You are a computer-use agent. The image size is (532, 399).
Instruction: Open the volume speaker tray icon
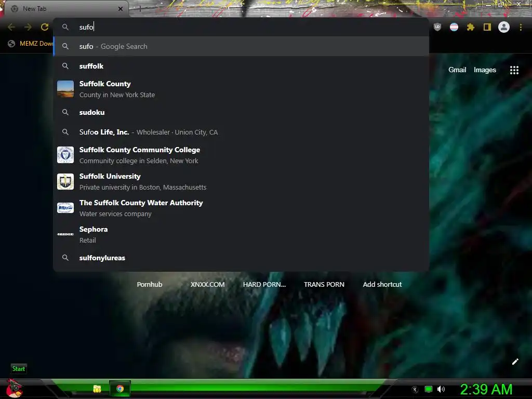pyautogui.click(x=441, y=389)
